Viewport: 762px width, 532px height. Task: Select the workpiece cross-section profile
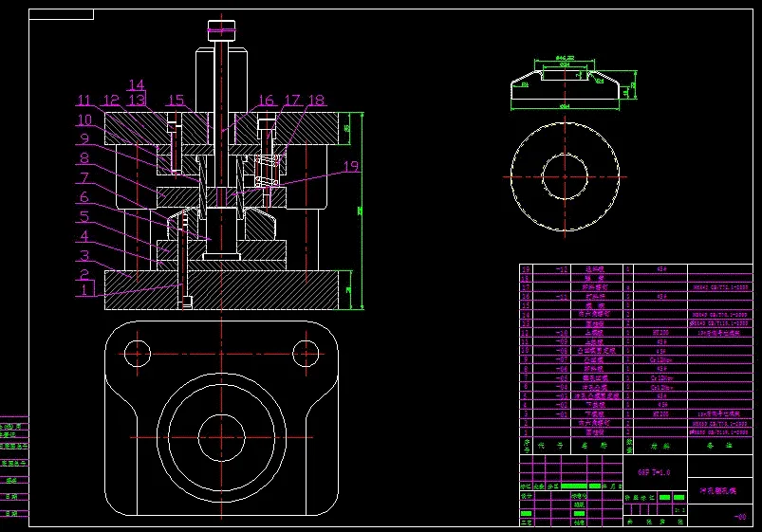click(565, 86)
